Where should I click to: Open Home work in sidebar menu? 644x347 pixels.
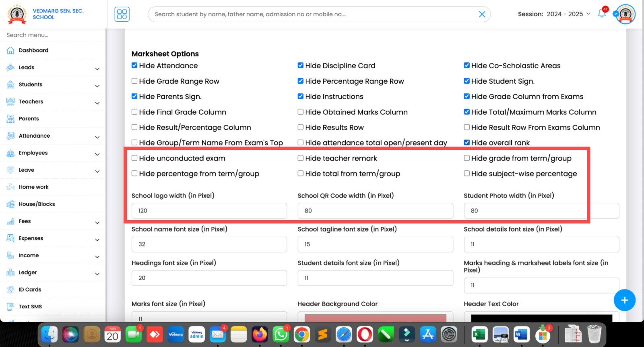33,187
